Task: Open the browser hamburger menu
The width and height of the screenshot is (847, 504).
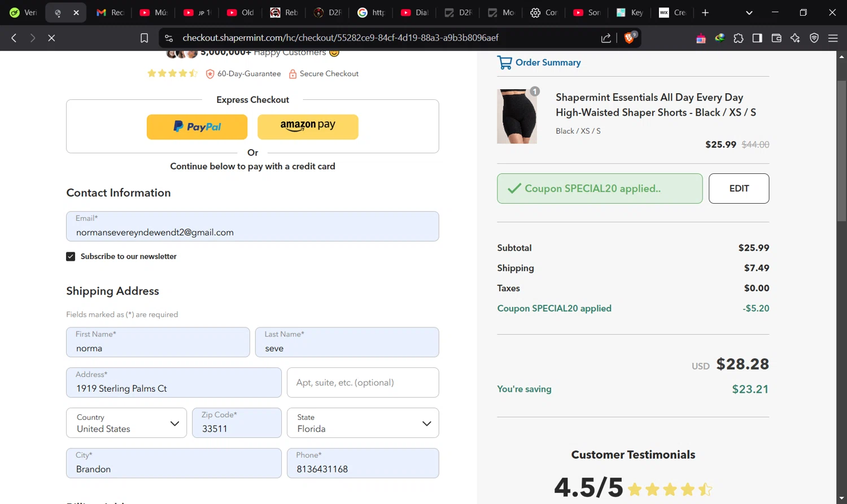Action: 833,38
